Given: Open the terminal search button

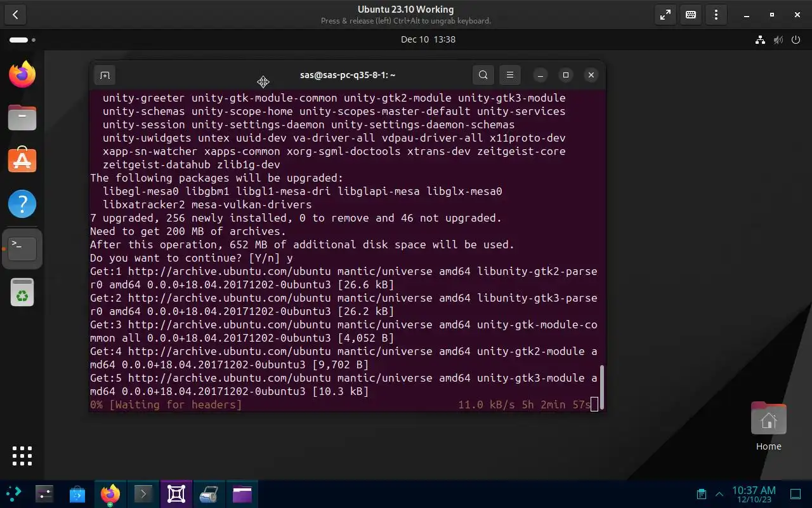Looking at the screenshot, I should (483, 75).
